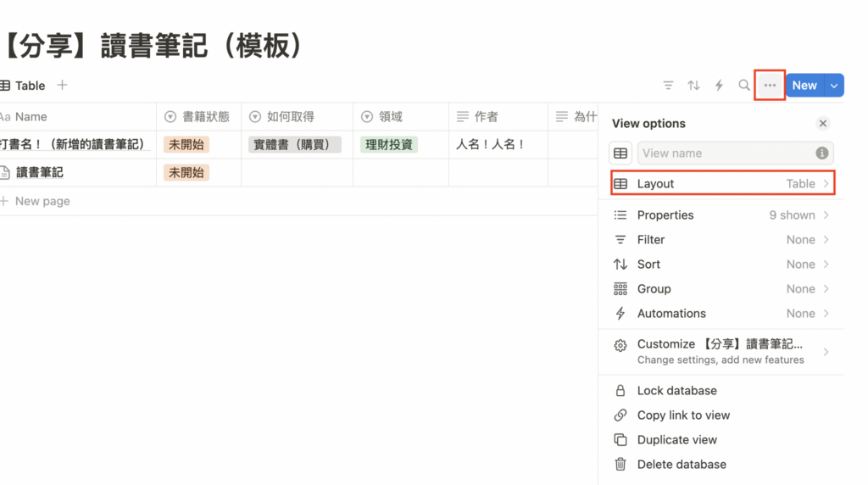Click the 理財投資 green tag
The image size is (868, 485).
[x=388, y=145]
